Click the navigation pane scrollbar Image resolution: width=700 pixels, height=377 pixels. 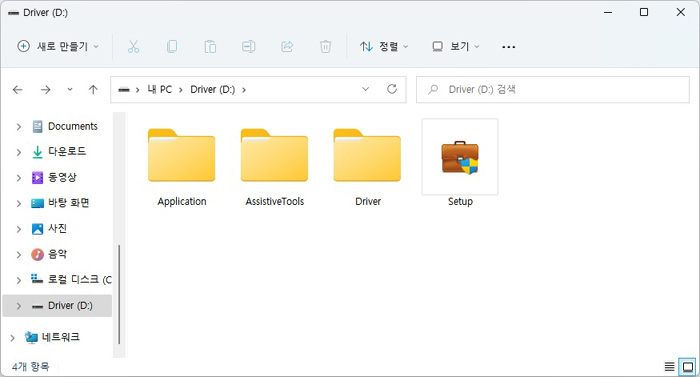coord(119,295)
